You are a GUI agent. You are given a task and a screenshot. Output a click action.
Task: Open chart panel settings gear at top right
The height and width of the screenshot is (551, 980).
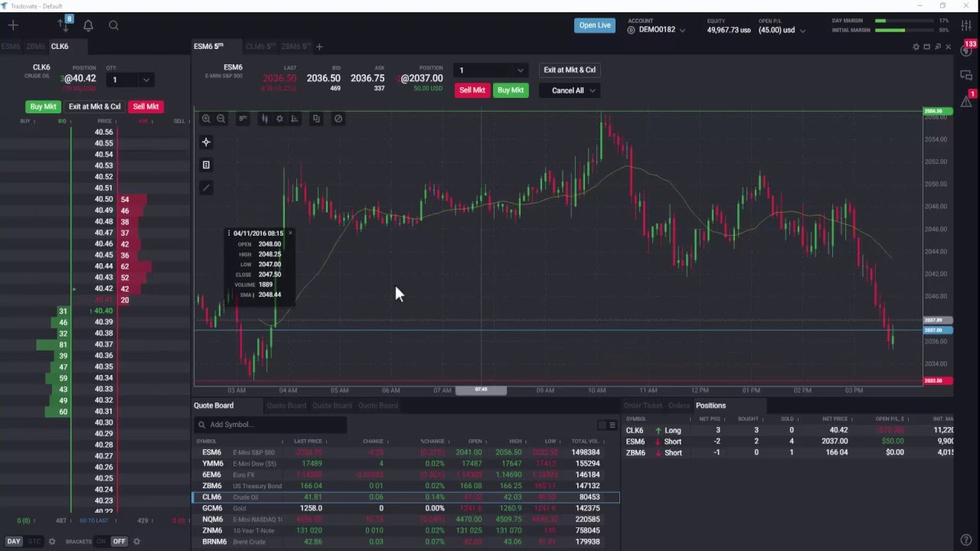[x=916, y=47]
